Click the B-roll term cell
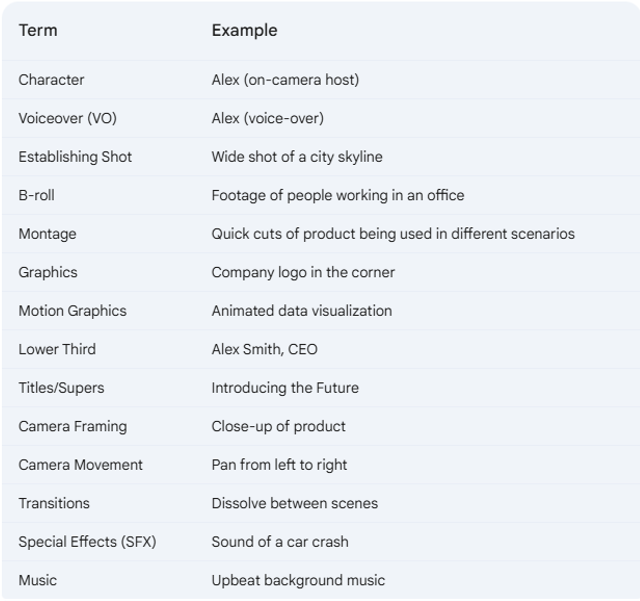Image resolution: width=640 pixels, height=601 pixels. point(36,195)
